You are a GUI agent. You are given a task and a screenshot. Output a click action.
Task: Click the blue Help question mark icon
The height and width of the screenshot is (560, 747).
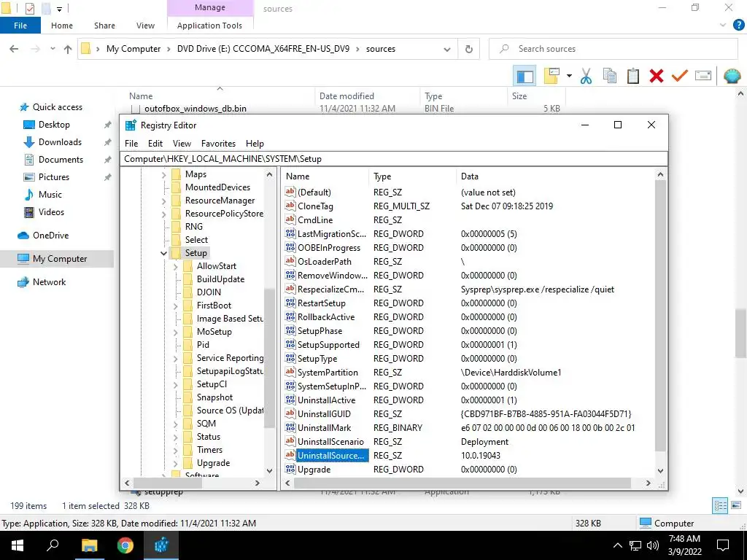(x=738, y=26)
